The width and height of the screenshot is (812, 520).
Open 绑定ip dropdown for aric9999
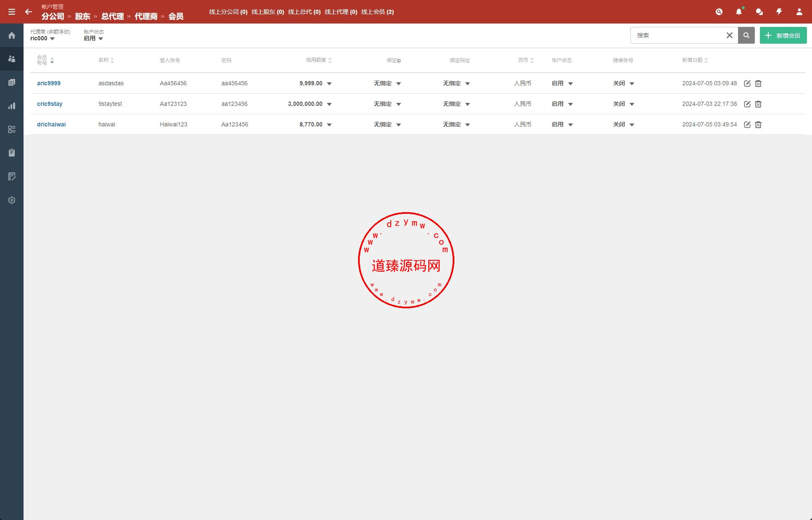point(388,83)
